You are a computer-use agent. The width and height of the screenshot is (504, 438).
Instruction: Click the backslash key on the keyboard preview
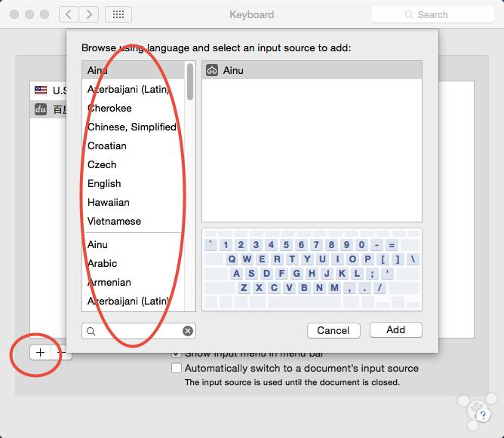click(413, 259)
